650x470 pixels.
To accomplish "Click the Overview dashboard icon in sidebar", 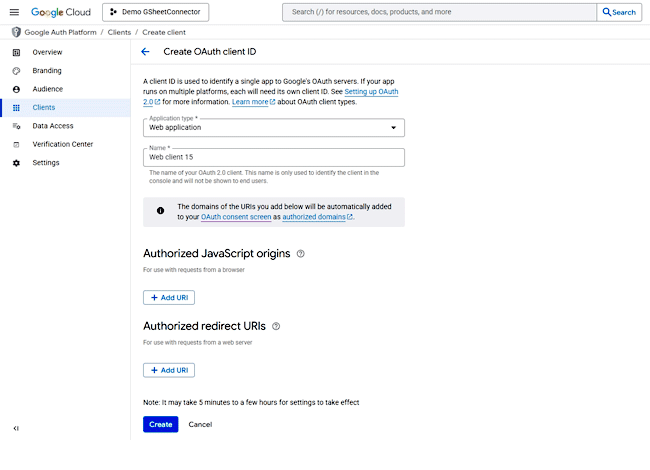I will click(x=16, y=52).
